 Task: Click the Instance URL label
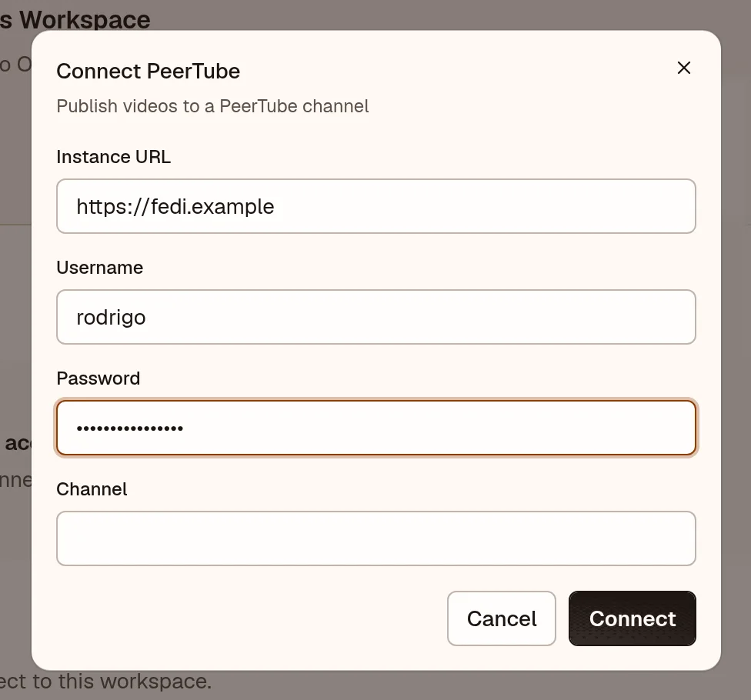pyautogui.click(x=114, y=157)
